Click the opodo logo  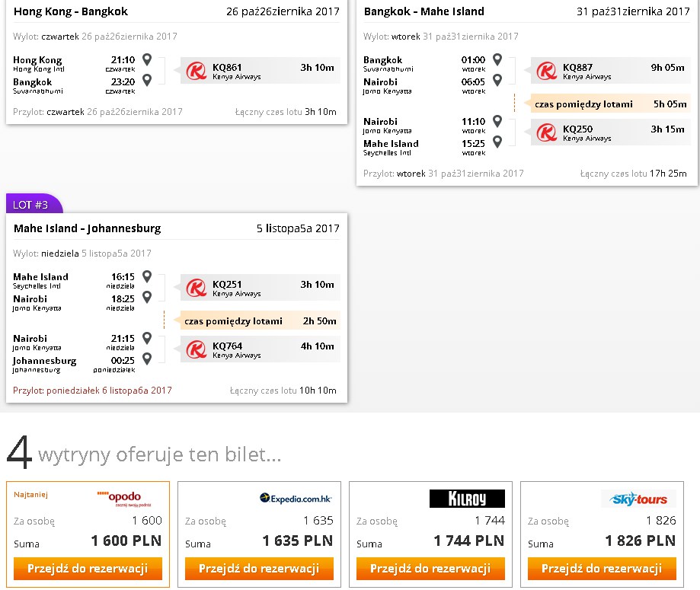tap(124, 499)
